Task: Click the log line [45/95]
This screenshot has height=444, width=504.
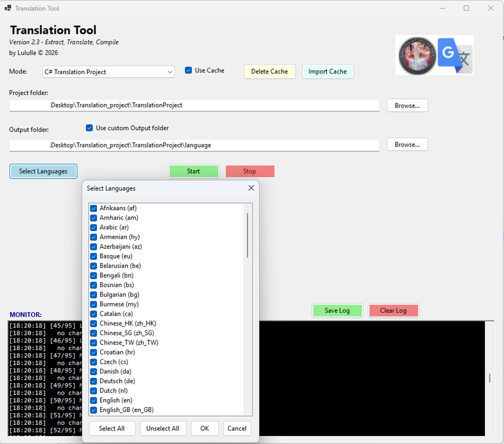Action: pyautogui.click(x=45, y=325)
